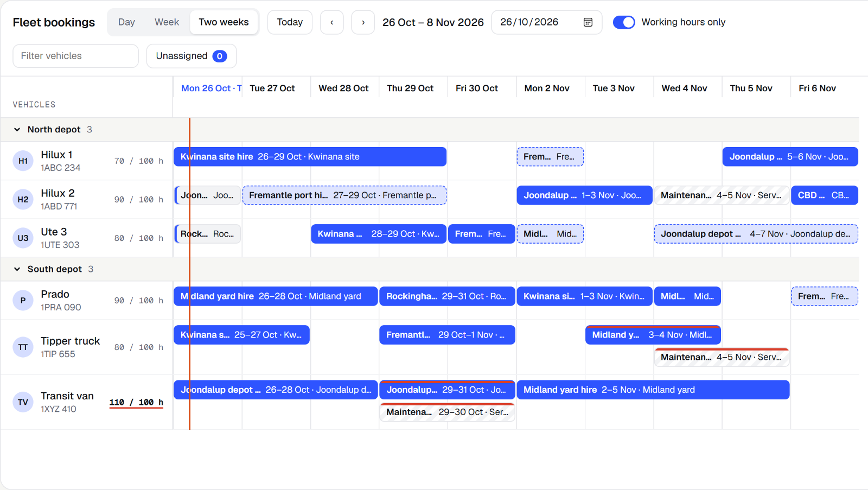Open CBD booking on Hilux 2 Friday 6 Nov

tap(825, 195)
